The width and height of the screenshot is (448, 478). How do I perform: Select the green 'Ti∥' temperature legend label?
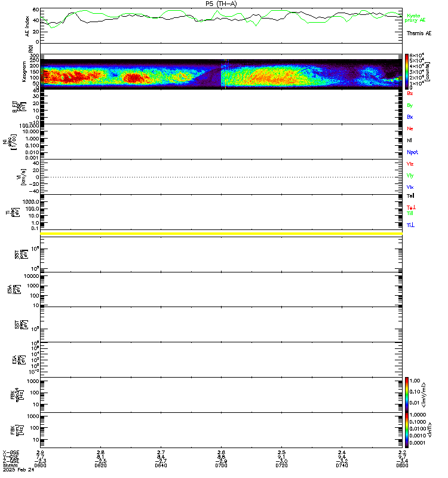point(410,213)
